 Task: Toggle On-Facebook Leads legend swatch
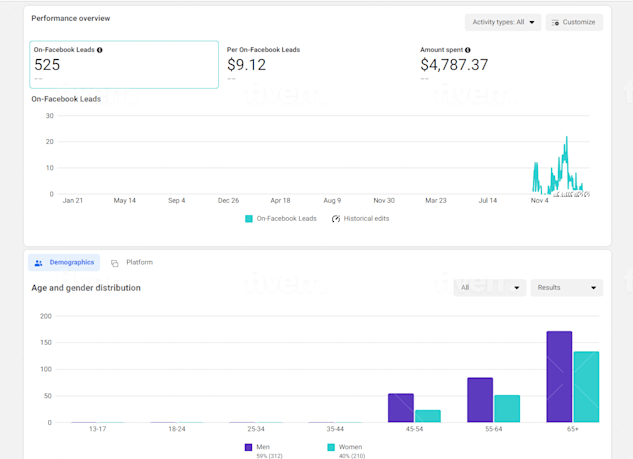click(249, 219)
